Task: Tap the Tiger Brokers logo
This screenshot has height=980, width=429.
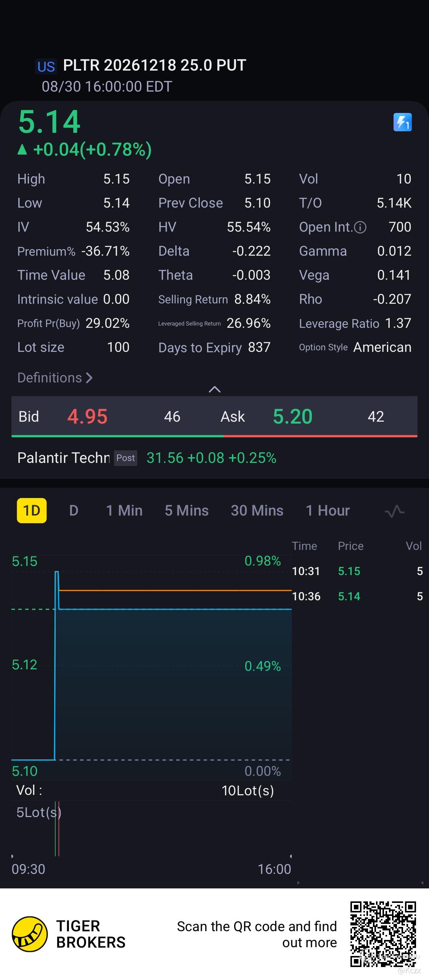Action: [x=30, y=934]
